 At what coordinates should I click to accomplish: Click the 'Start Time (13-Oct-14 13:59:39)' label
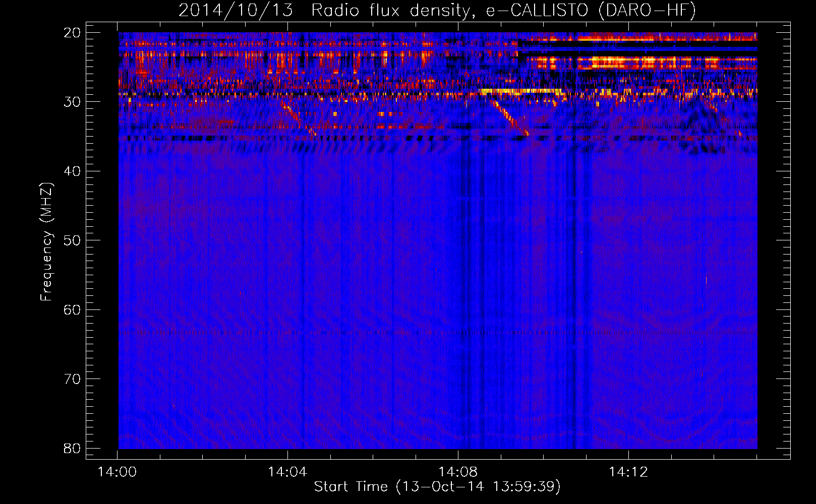click(x=437, y=487)
